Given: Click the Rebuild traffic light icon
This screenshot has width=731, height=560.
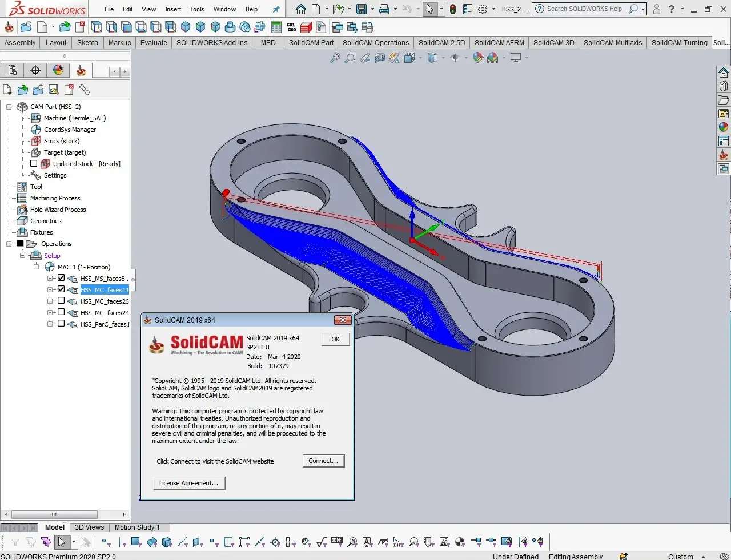Looking at the screenshot, I should point(453,9).
